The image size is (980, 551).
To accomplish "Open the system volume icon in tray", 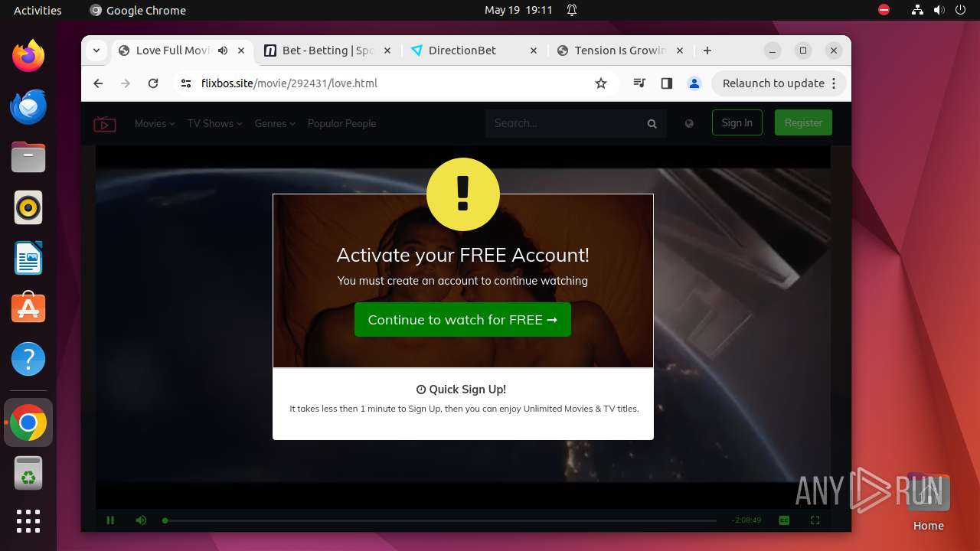I will tap(939, 10).
